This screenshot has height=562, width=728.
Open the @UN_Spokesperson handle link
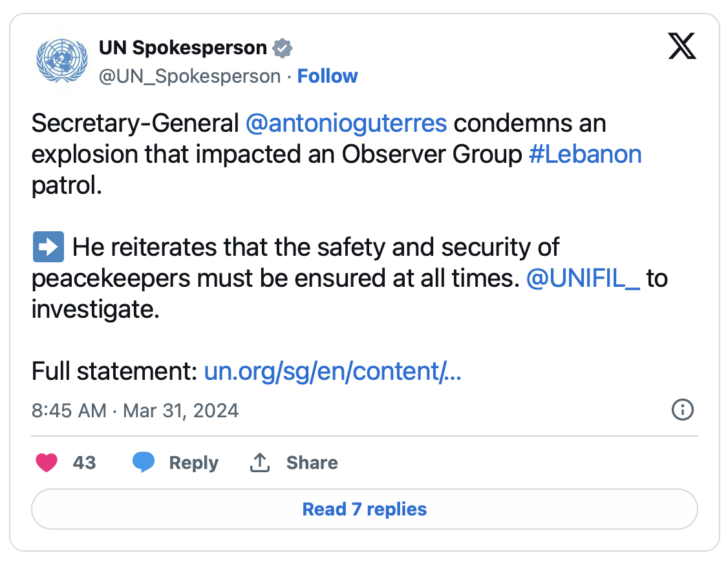pyautogui.click(x=189, y=76)
